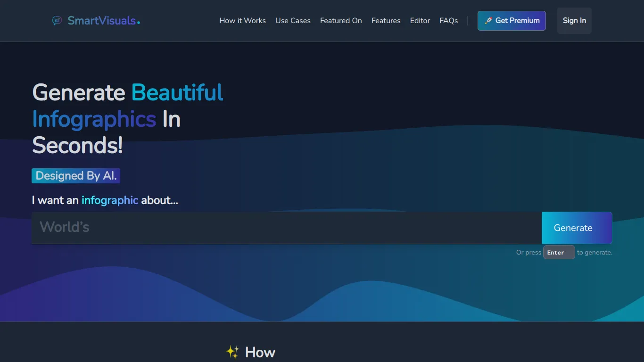The image size is (644, 362).
Task: Click the 'to generate.' hint text
Action: pyautogui.click(x=594, y=252)
